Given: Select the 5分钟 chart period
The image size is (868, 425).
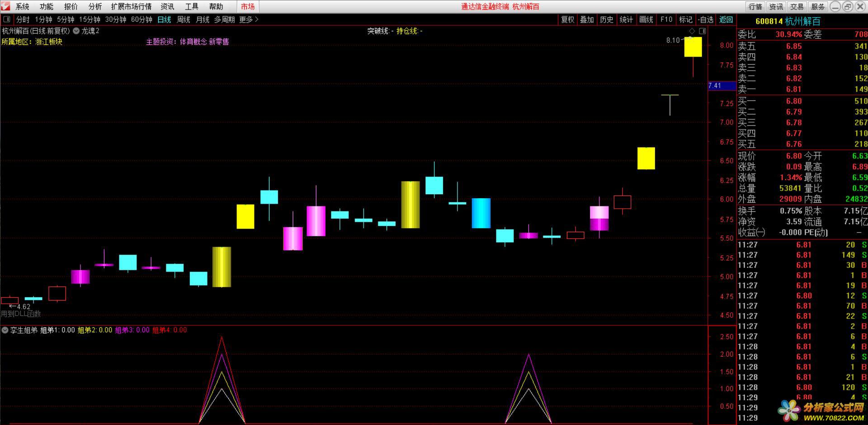Looking at the screenshot, I should 66,19.
